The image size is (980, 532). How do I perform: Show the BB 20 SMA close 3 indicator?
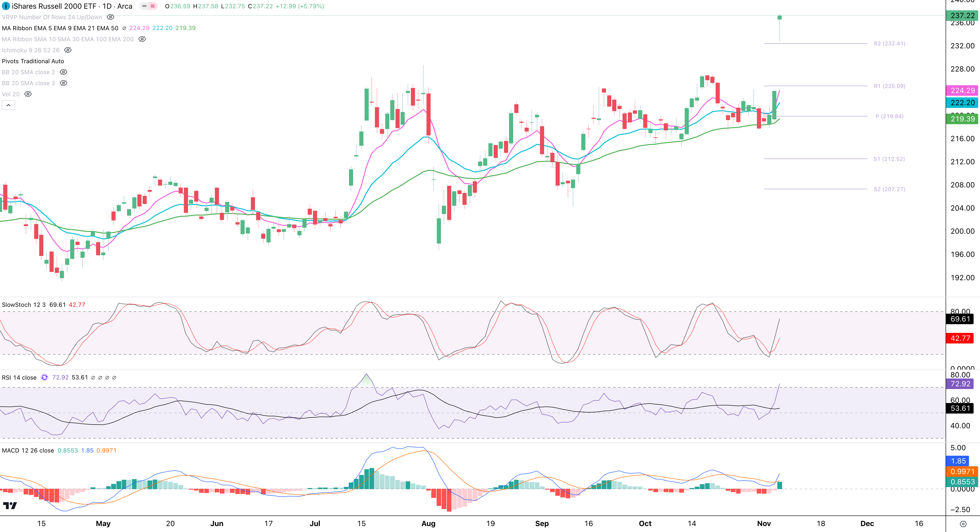click(x=64, y=83)
